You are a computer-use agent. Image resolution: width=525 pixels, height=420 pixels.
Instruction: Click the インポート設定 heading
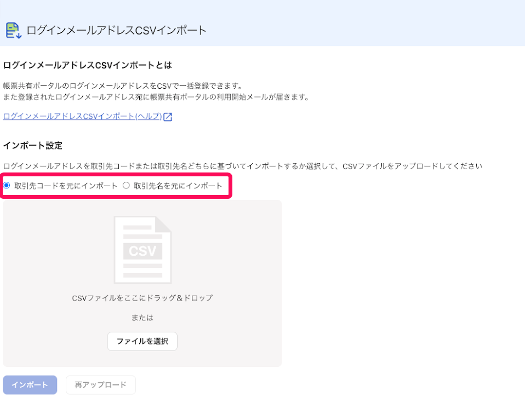click(33, 146)
